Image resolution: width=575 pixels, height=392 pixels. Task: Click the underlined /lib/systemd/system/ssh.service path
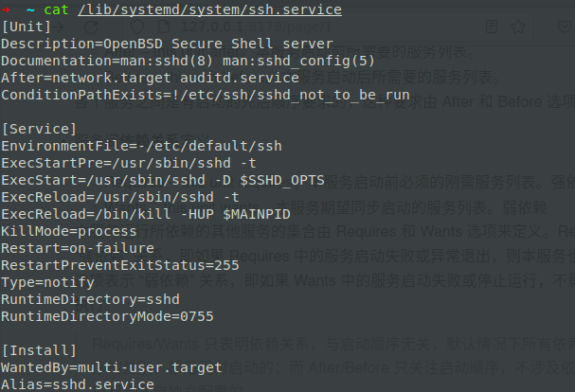coord(209,9)
